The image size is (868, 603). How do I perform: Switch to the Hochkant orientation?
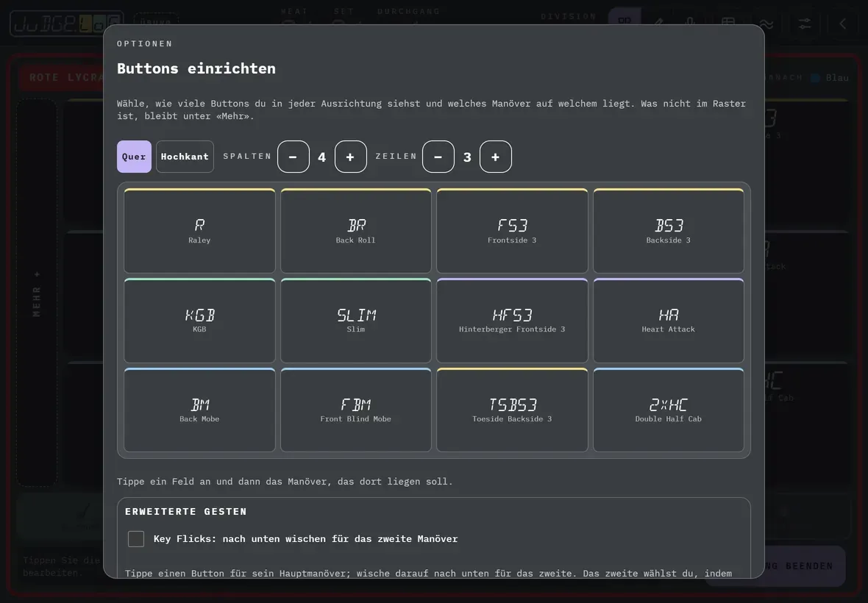185,157
